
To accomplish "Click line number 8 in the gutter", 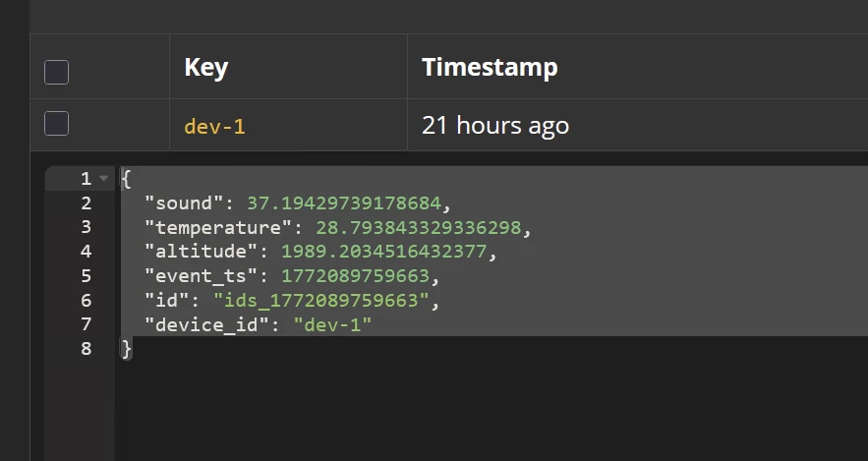I will coord(87,348).
